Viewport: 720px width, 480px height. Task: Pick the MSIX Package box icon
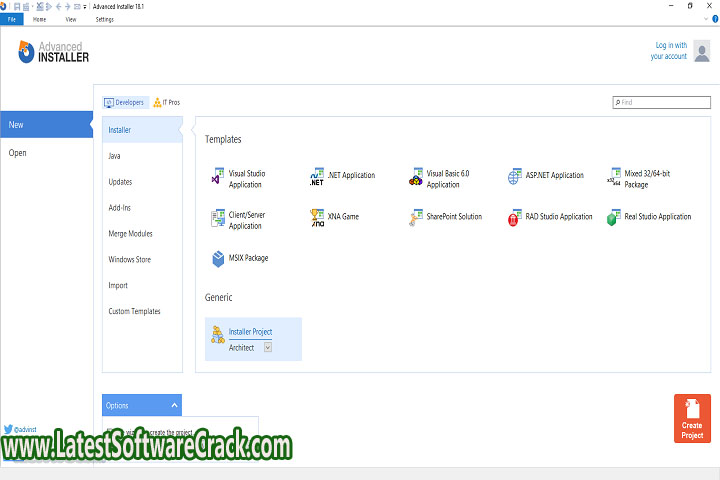218,259
